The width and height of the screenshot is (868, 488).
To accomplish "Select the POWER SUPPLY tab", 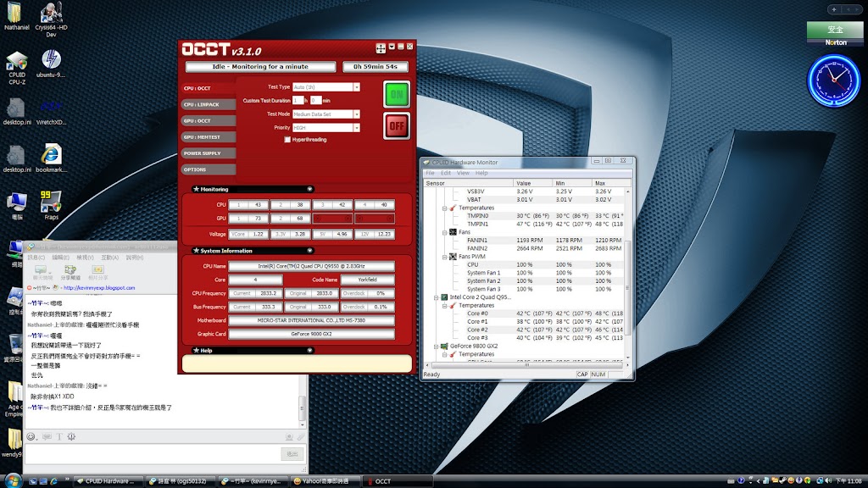I will click(x=209, y=153).
